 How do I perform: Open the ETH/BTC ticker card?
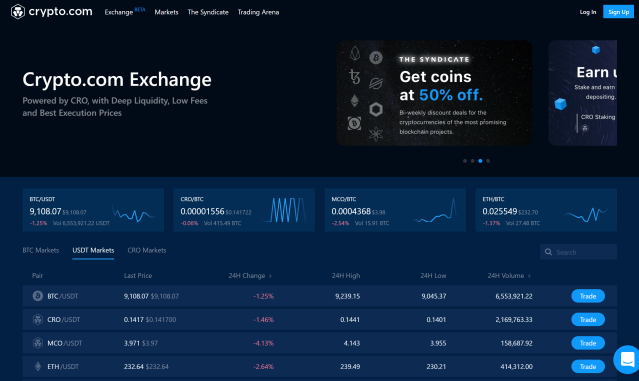coord(546,210)
